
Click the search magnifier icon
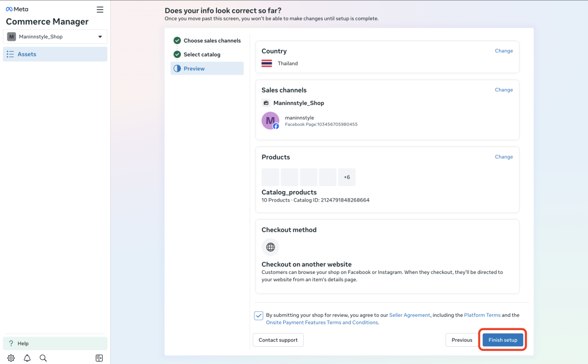(43, 358)
